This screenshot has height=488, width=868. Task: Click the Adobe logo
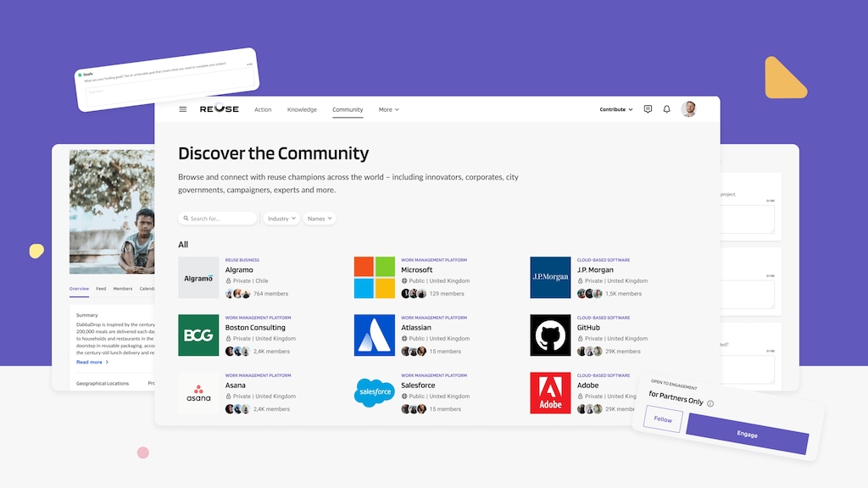(x=550, y=393)
